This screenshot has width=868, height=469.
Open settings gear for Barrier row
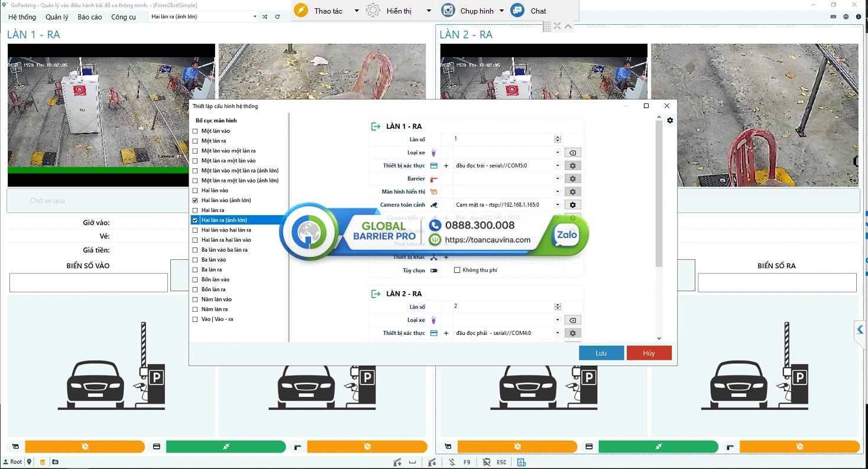coord(572,179)
